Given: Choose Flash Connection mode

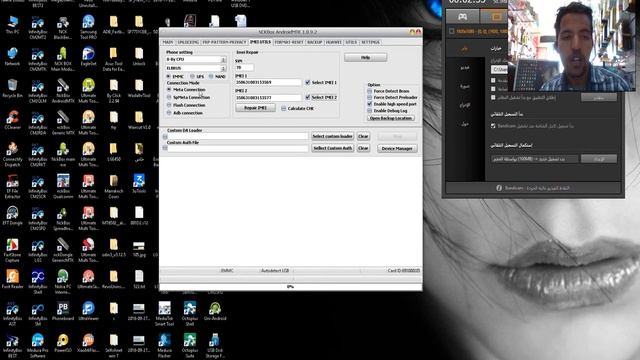Looking at the screenshot, I should [x=169, y=105].
